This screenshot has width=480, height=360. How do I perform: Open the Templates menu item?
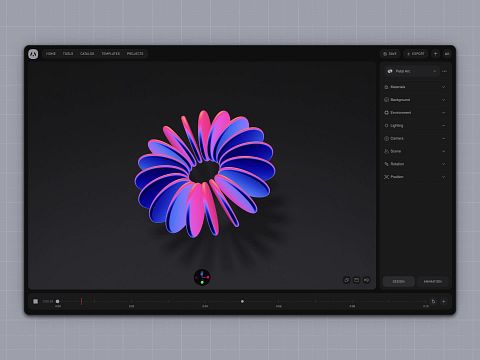coord(111,54)
